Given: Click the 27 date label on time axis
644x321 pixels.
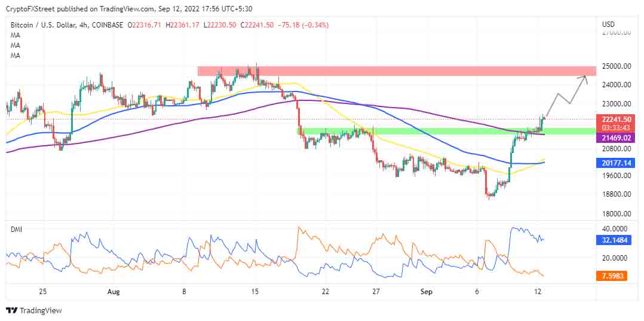Looking at the screenshot, I should tap(376, 292).
